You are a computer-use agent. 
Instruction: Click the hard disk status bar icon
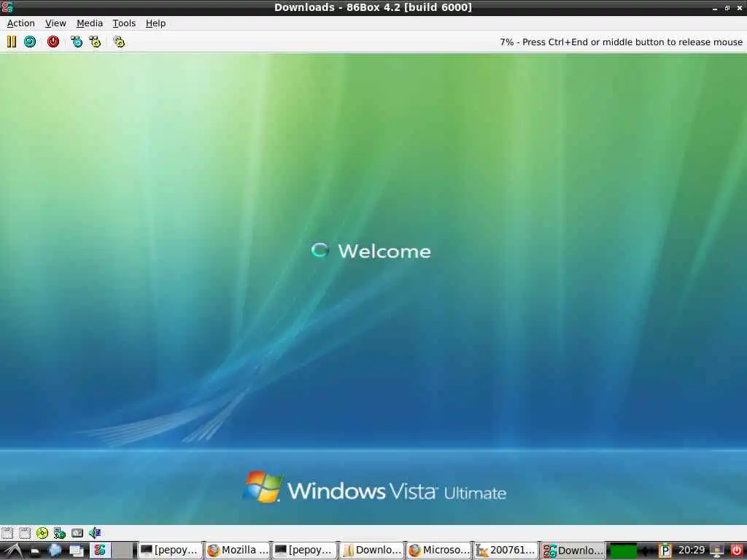tap(77, 533)
